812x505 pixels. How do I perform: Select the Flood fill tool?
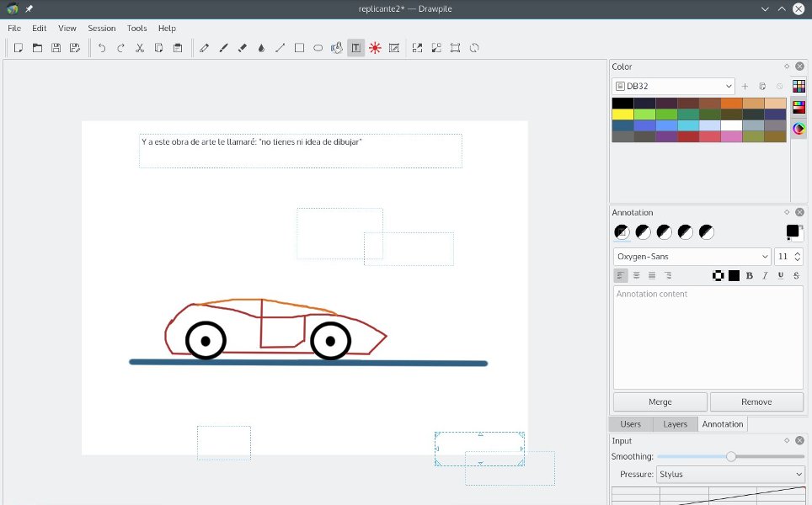260,48
